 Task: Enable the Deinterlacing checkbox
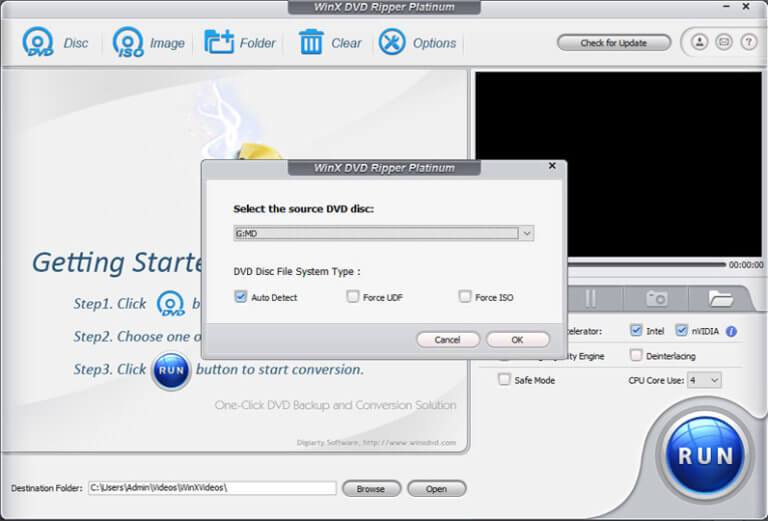636,355
